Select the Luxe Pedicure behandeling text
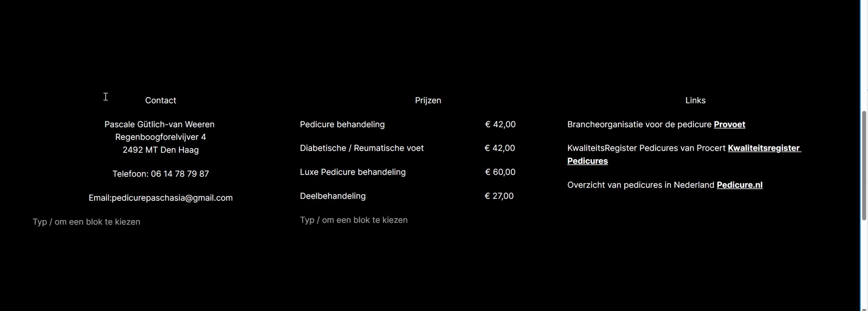Viewport: 868px width, 311px height. point(353,172)
